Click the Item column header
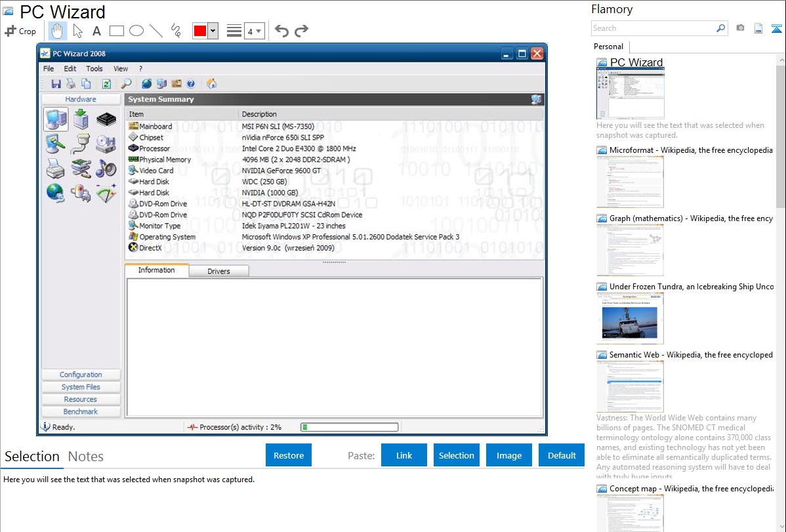This screenshot has width=786, height=532. [x=182, y=114]
